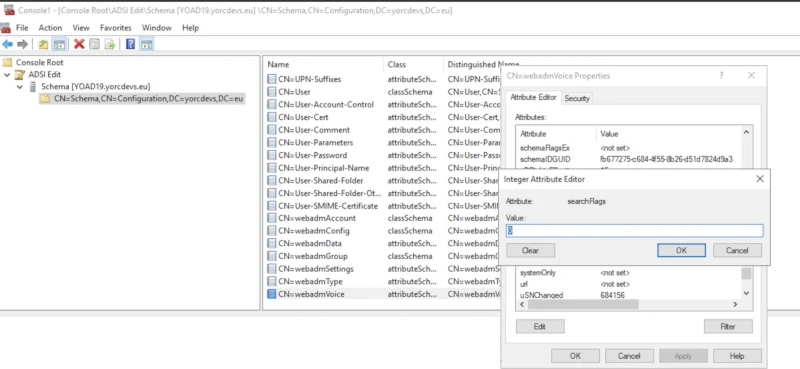Confirm with OK in Integer Attribute Editor
The width and height of the screenshot is (800, 369).
[x=681, y=250]
